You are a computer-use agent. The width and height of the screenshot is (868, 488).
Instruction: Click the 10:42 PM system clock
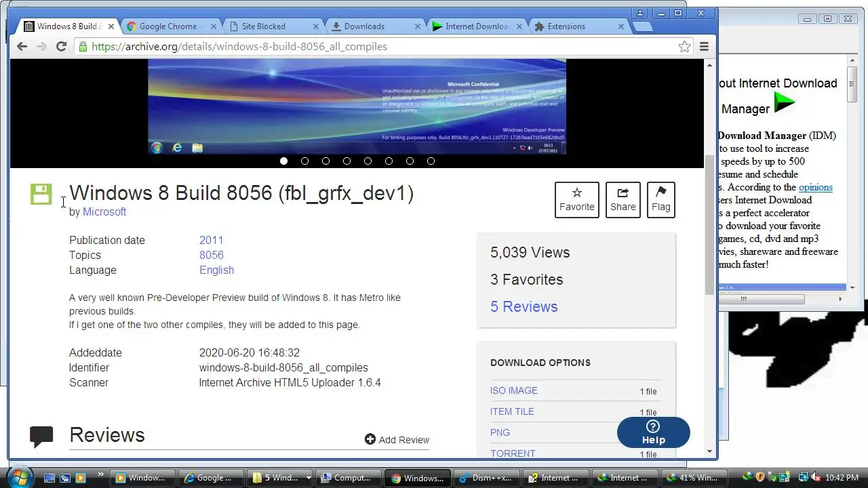click(842, 478)
